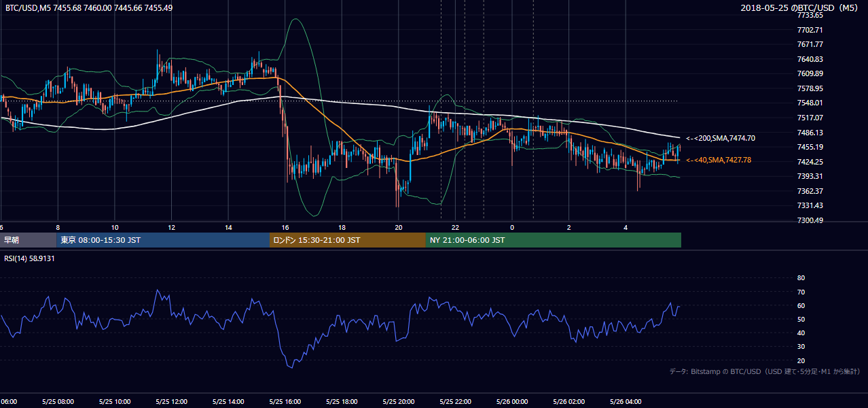
Task: Click the 5/25 12:00 time axis label
Action: coord(172,402)
